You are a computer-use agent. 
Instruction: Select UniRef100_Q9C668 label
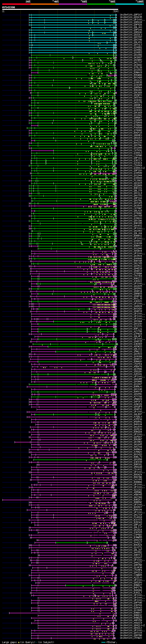(x=131, y=93)
